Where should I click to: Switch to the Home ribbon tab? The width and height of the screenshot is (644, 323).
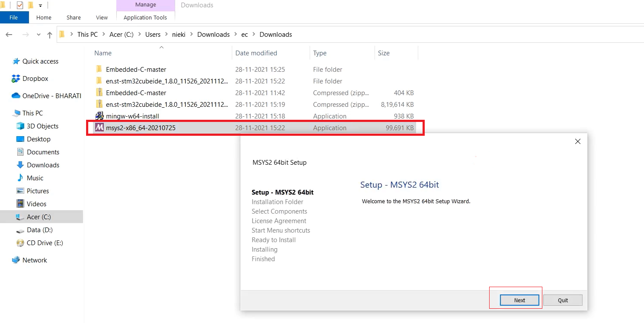44,18
